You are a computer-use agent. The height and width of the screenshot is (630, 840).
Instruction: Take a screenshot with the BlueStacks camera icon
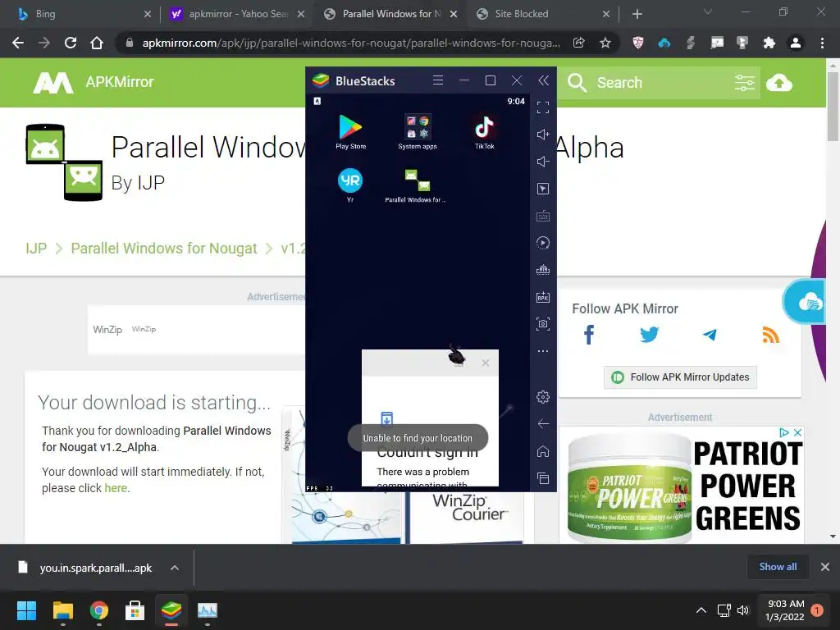coord(543,323)
